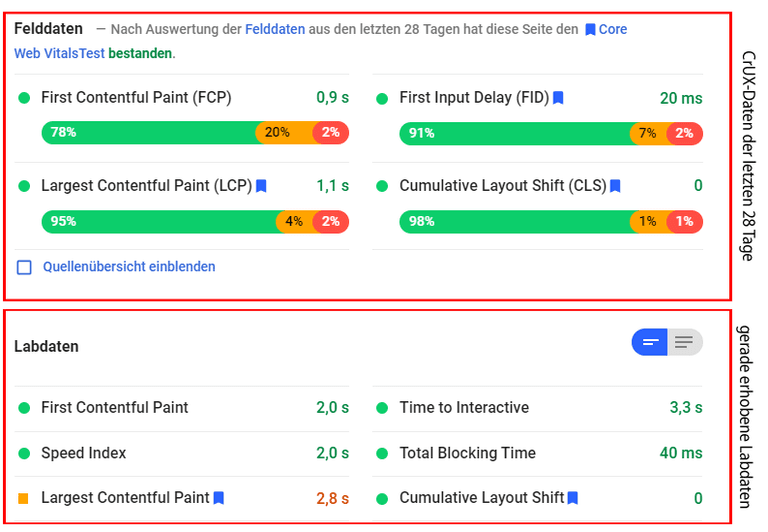Open the Core Web Vitals Test link
This screenshot has width=768, height=532.
pos(60,53)
